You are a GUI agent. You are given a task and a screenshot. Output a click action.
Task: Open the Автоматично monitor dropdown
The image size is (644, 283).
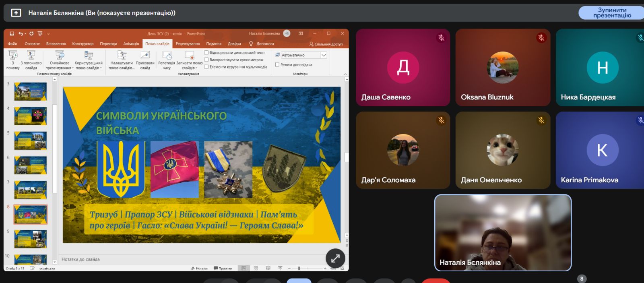tap(324, 55)
